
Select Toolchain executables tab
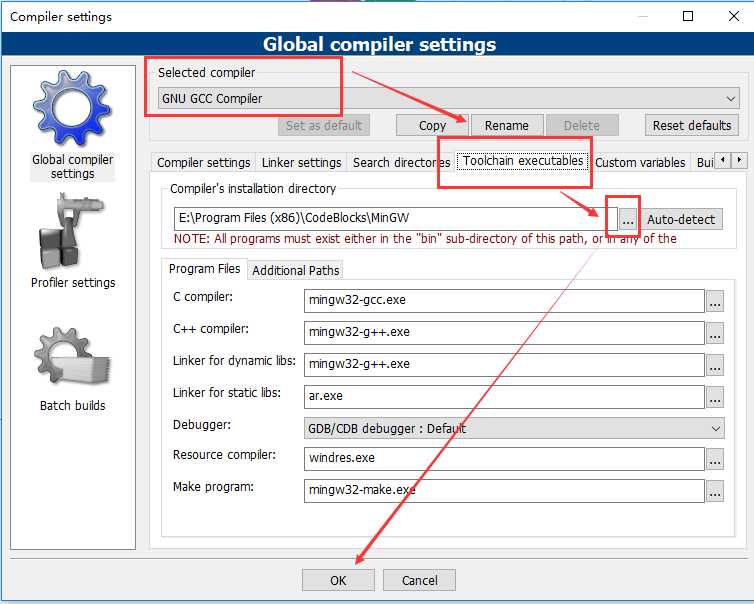[x=523, y=161]
